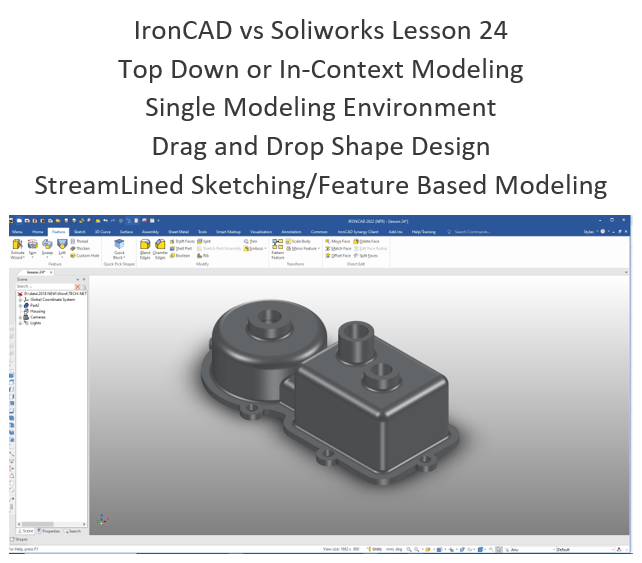Open the Pattern Feature tool

point(277,251)
